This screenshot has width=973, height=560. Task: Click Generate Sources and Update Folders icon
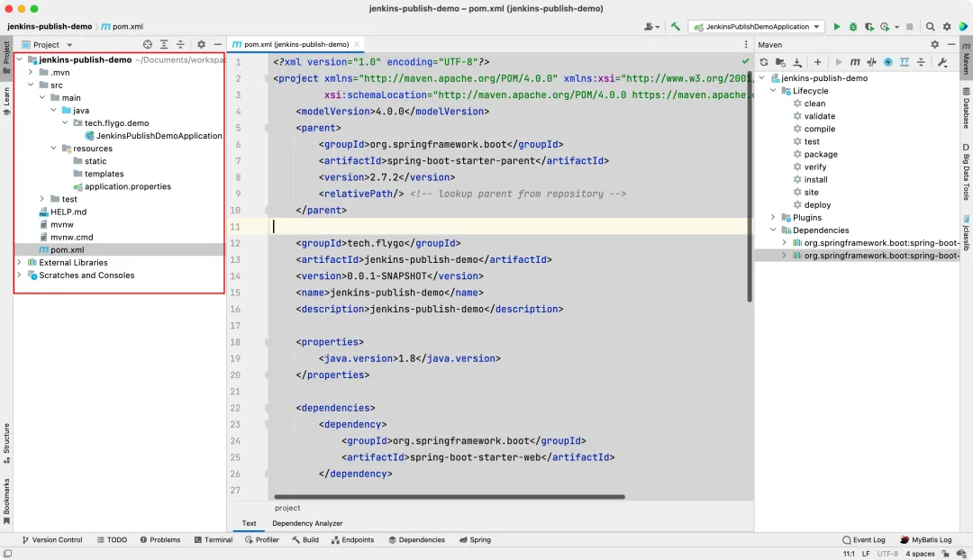pyautogui.click(x=780, y=62)
